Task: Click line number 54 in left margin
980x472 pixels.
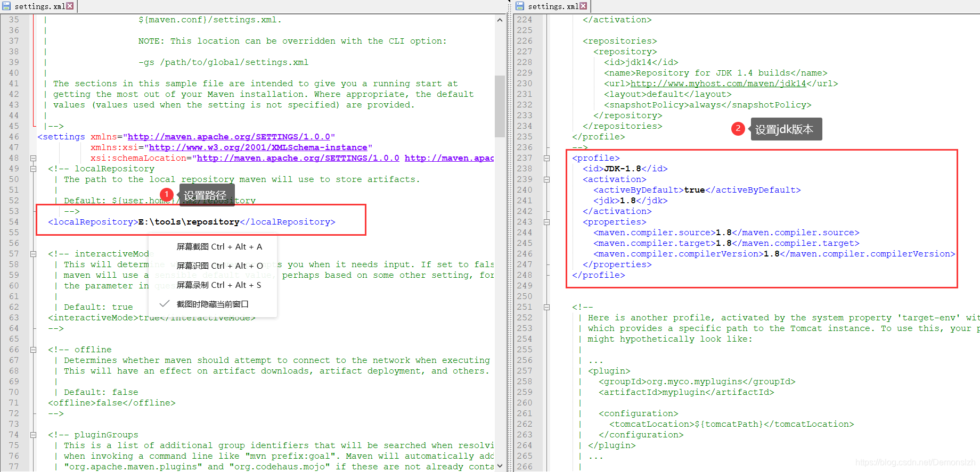Action: pyautogui.click(x=14, y=222)
